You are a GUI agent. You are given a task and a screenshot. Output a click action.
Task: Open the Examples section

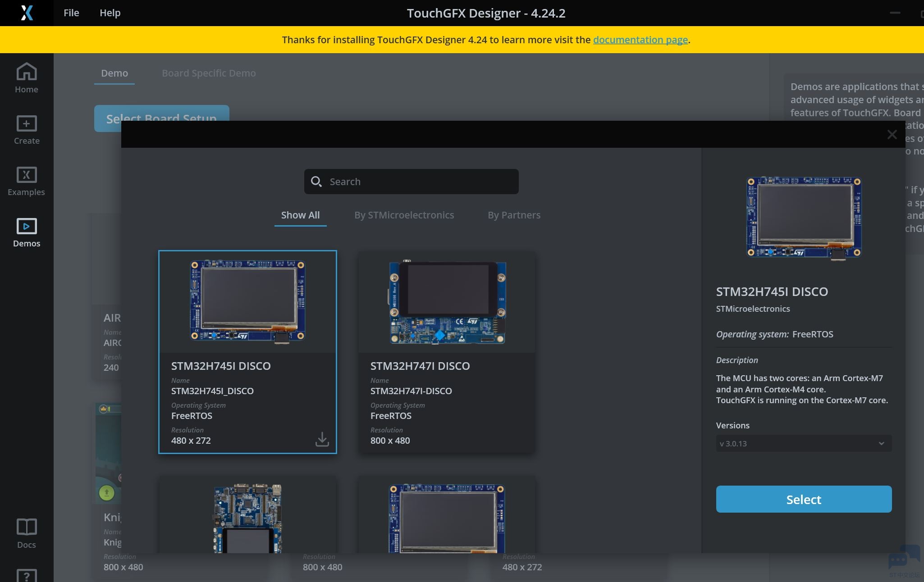[x=27, y=181]
